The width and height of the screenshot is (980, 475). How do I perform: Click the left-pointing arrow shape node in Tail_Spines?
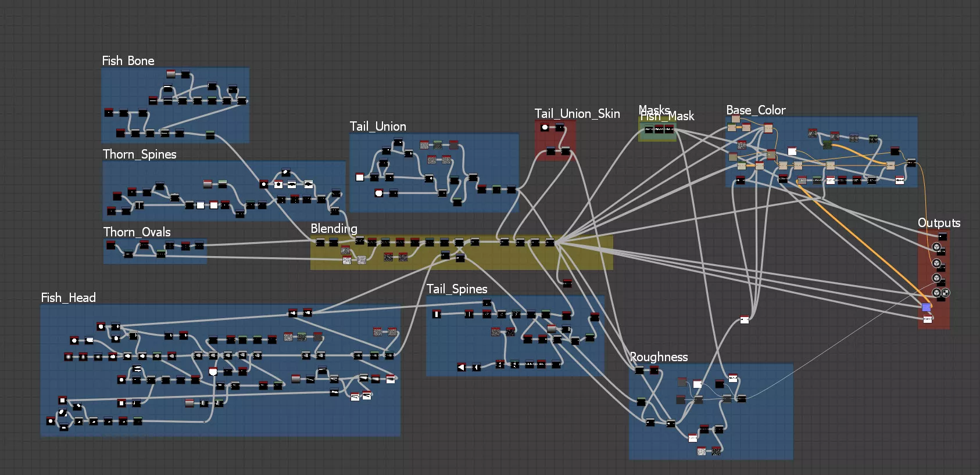pyautogui.click(x=462, y=367)
